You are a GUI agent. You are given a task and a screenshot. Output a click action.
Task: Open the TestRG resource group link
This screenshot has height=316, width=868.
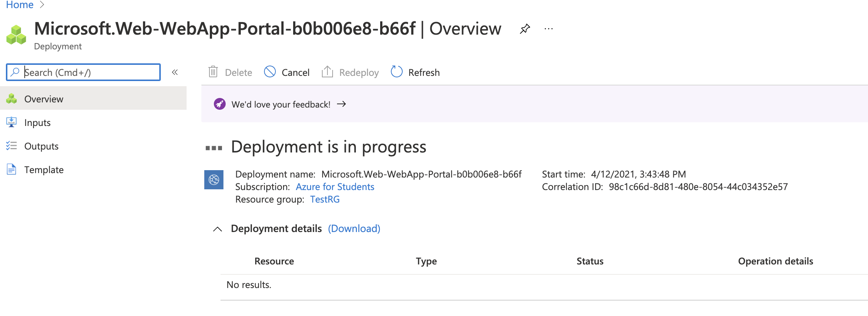(x=325, y=199)
